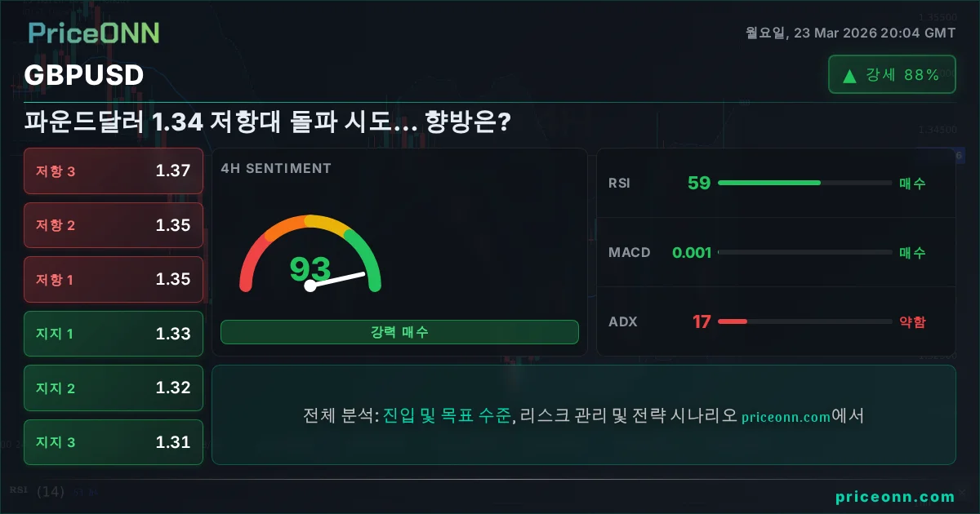Select the 지지 3 level 1.31 row
Viewport: 980px width, 514px height.
tap(114, 442)
